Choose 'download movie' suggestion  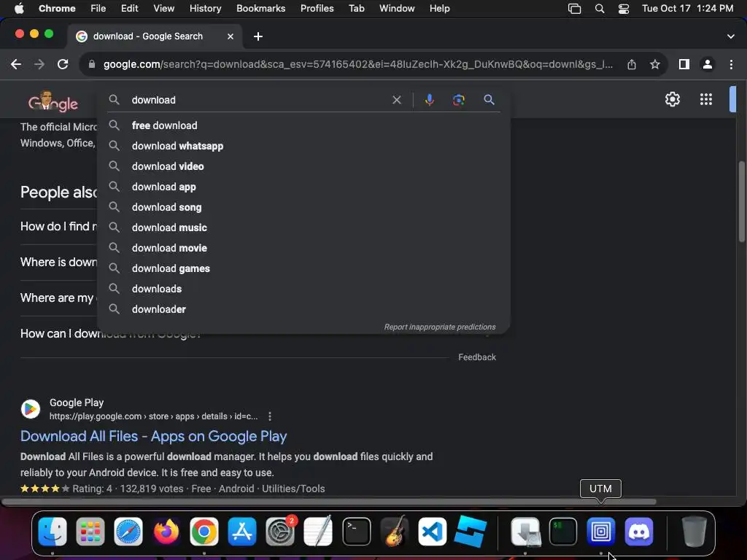(303, 248)
